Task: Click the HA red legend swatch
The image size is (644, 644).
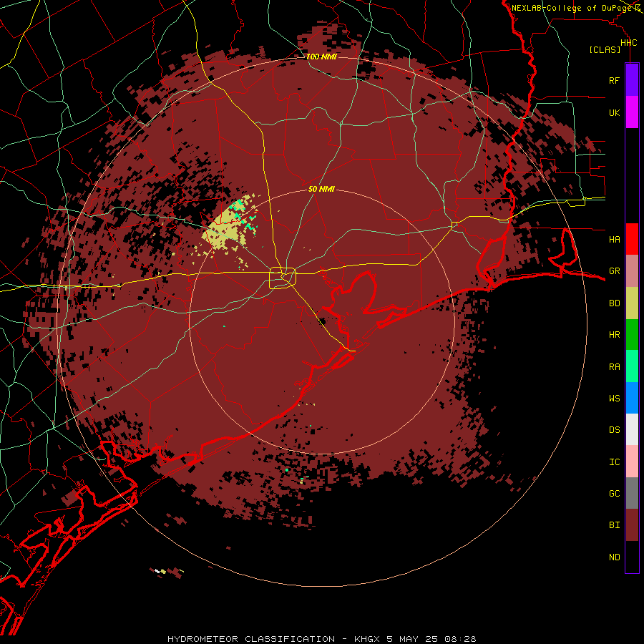Action: [x=632, y=239]
